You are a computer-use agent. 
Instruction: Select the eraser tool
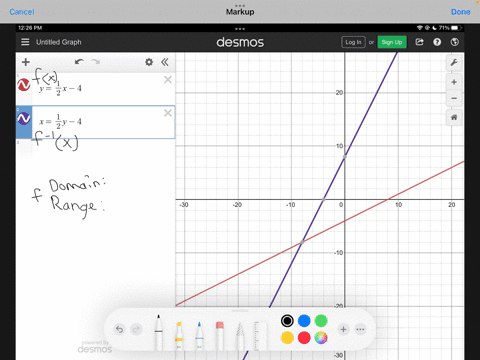pyautogui.click(x=220, y=335)
